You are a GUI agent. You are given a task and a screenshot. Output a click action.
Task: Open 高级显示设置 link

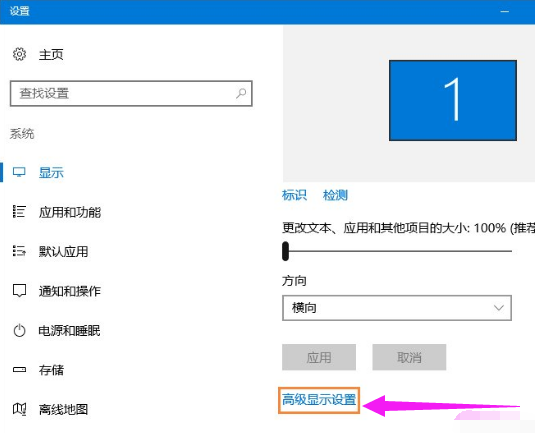319,400
